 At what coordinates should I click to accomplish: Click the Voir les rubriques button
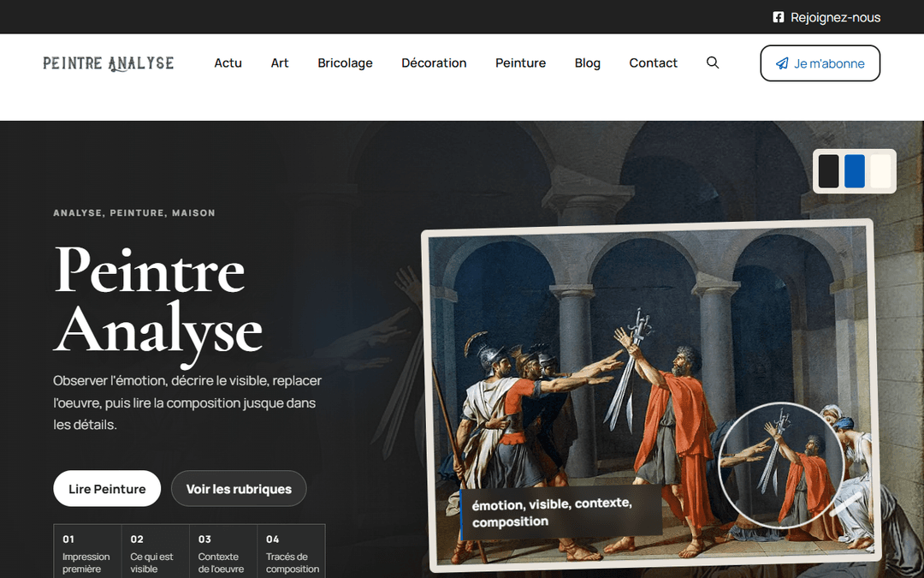click(x=239, y=488)
